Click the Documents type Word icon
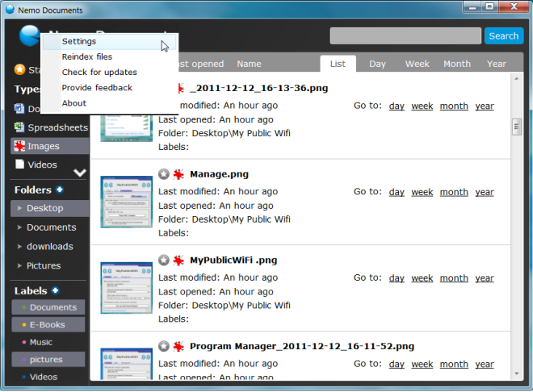Screen dimensions: 533x392 pos(19,109)
